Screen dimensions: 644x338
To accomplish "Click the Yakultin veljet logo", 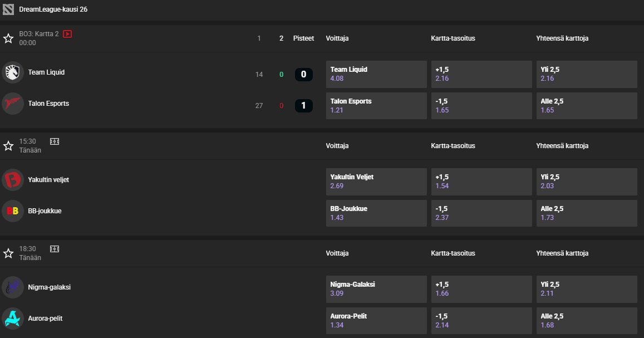I will tap(13, 179).
